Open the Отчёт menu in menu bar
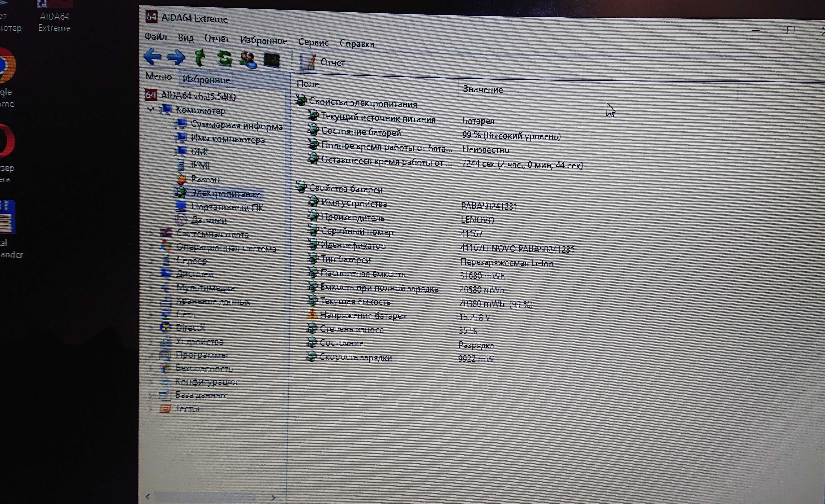Image resolution: width=825 pixels, height=504 pixels. pyautogui.click(x=217, y=39)
